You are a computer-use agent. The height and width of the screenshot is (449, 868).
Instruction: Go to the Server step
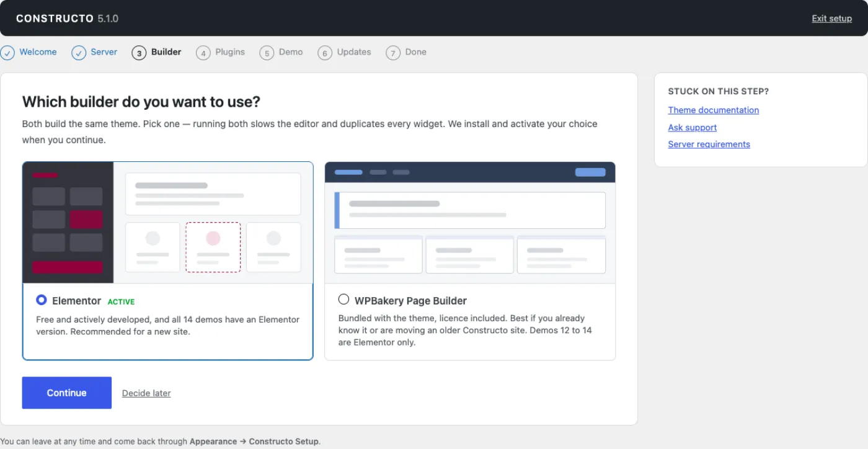tap(104, 52)
